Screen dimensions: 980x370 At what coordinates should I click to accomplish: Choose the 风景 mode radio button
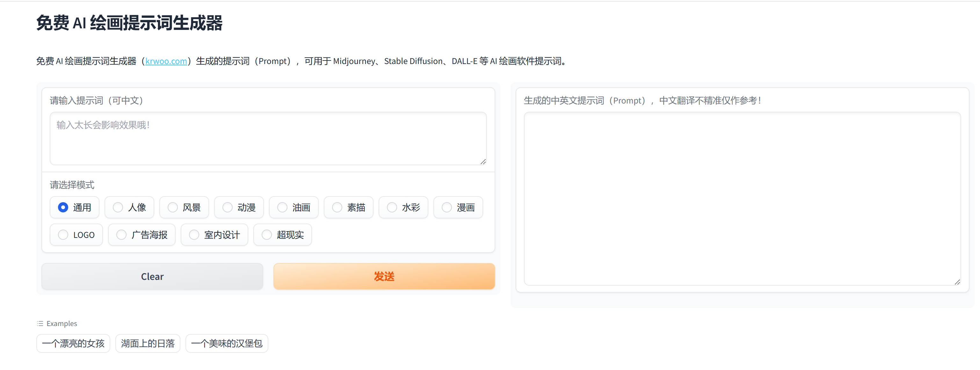(x=173, y=207)
